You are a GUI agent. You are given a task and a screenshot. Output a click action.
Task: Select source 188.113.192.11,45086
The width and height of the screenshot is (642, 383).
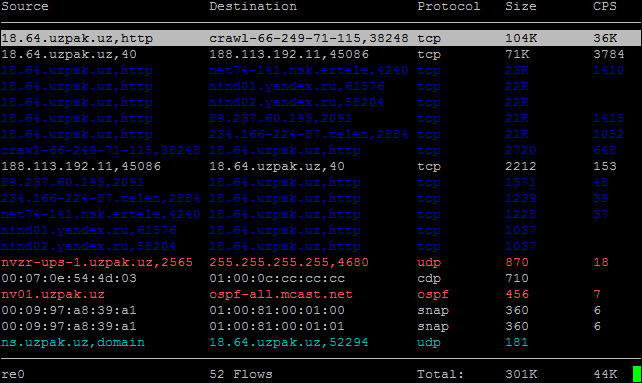pos(81,166)
